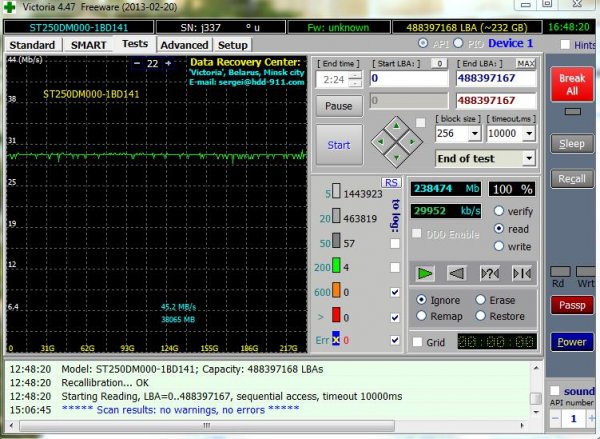Open the timeout ms dropdown
The width and height of the screenshot is (600, 439).
coord(529,134)
